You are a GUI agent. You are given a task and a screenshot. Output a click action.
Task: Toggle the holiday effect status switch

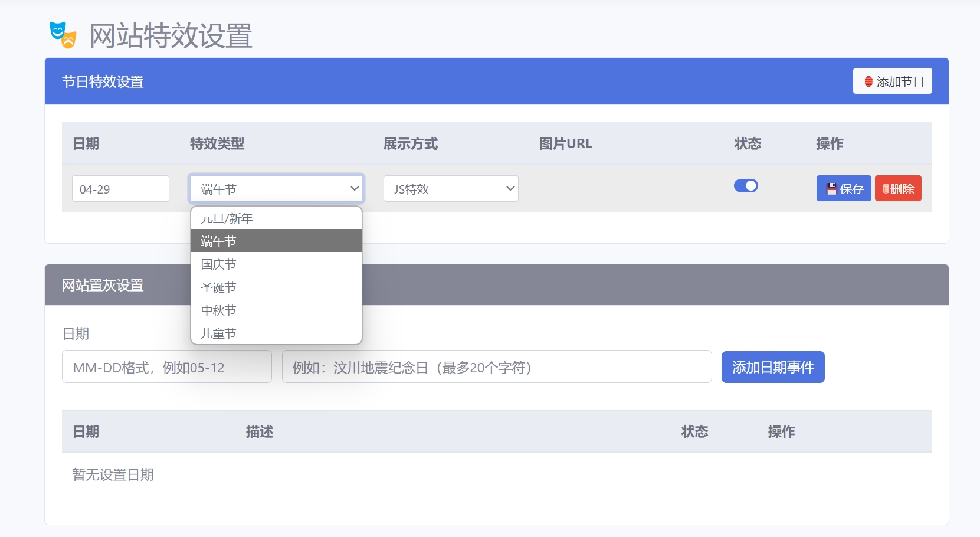tap(746, 186)
